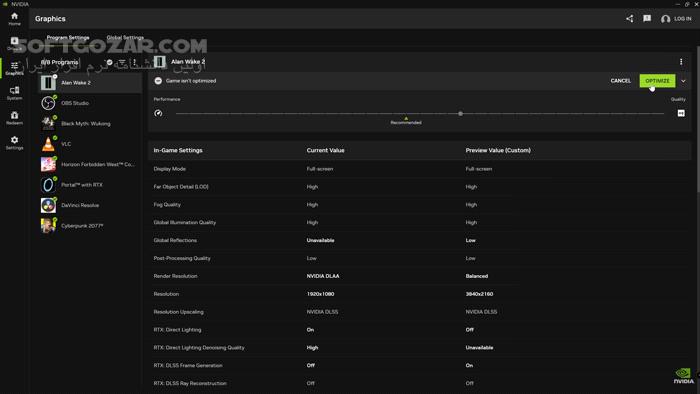Viewport: 700px width, 394px height.
Task: Select Portal with RTX program
Action: tap(90, 185)
